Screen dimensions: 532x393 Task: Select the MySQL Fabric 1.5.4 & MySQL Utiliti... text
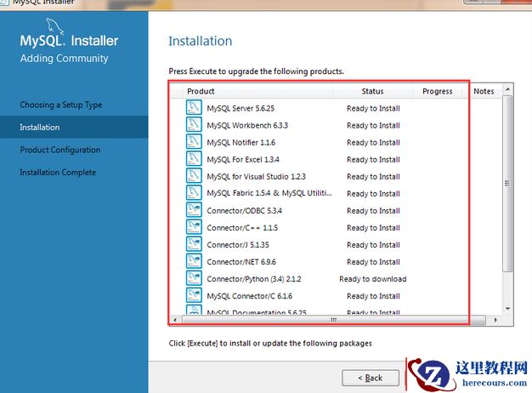coord(269,193)
